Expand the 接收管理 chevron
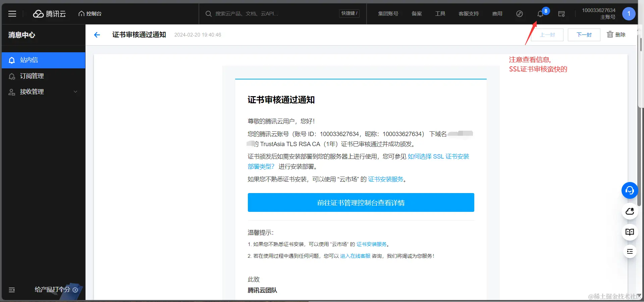This screenshot has width=644, height=302. point(75,92)
